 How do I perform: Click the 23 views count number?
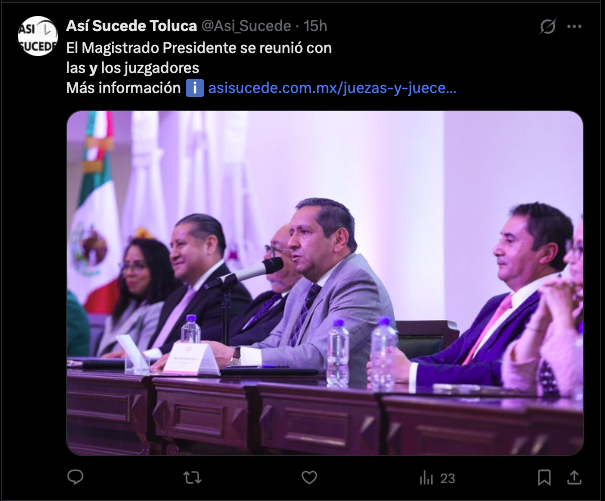[448, 479]
